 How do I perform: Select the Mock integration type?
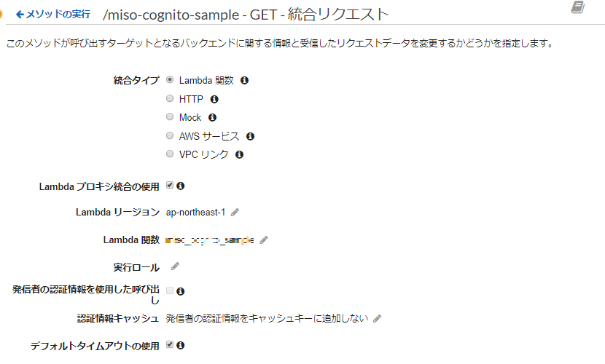[x=170, y=117]
